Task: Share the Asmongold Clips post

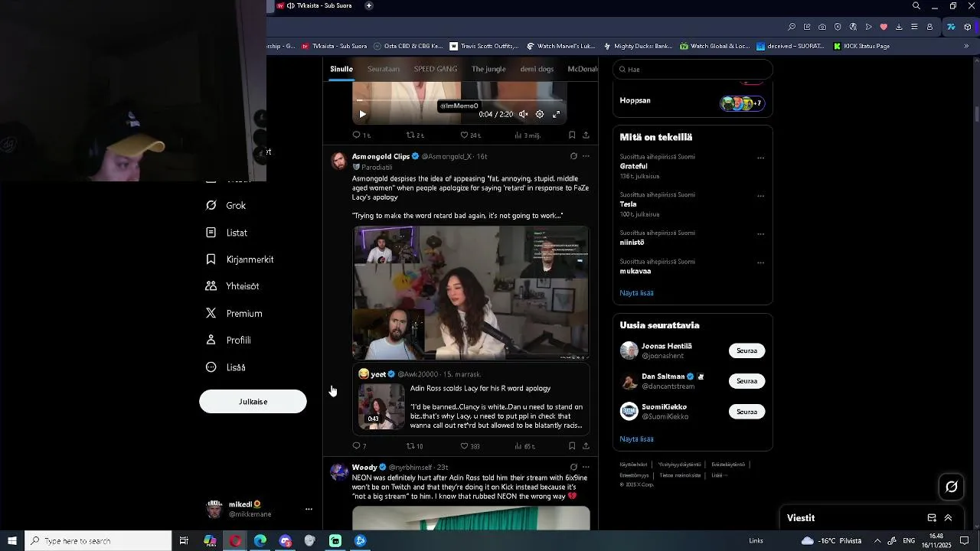Action: click(x=586, y=446)
